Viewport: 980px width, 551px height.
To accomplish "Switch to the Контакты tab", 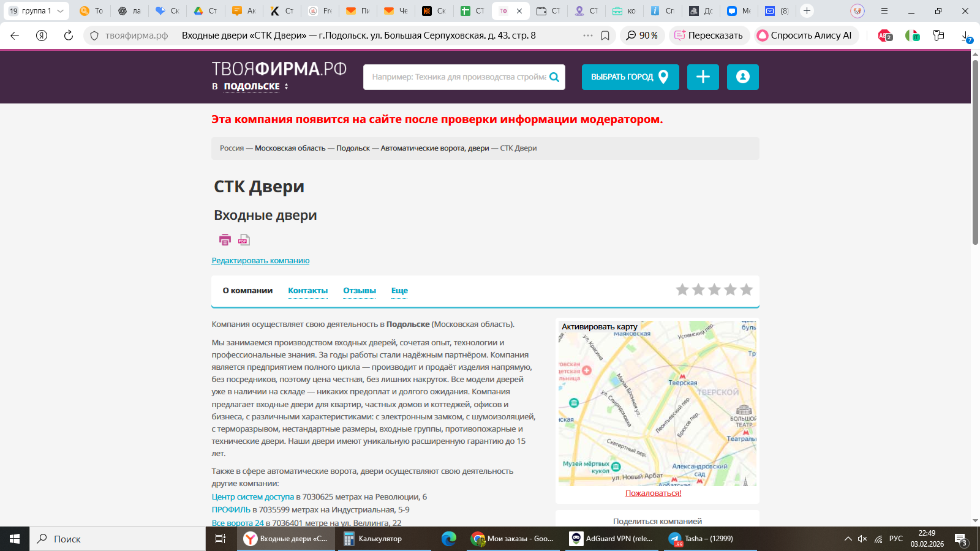I will 308,291.
